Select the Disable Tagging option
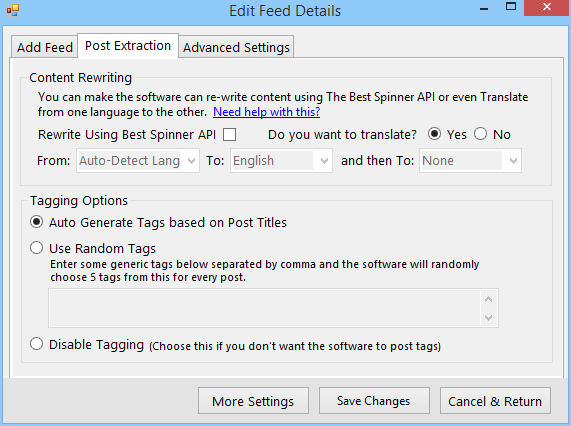The width and height of the screenshot is (571, 426). click(x=36, y=344)
